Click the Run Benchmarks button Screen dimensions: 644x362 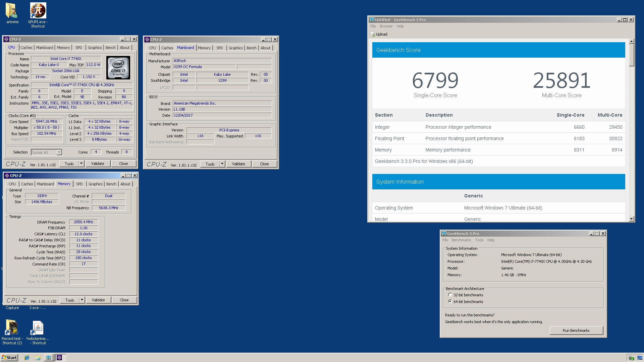point(576,330)
